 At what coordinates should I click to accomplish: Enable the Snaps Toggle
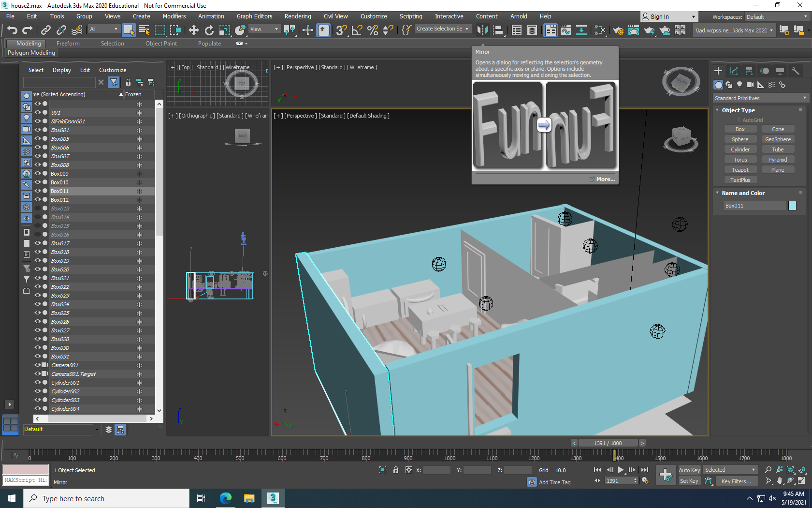pos(341,30)
